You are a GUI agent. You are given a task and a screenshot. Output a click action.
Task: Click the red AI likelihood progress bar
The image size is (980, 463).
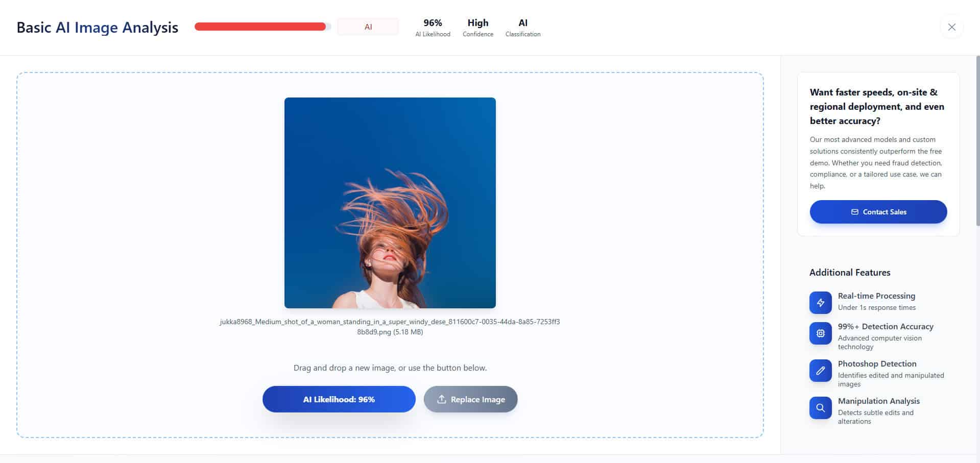pyautogui.click(x=260, y=27)
